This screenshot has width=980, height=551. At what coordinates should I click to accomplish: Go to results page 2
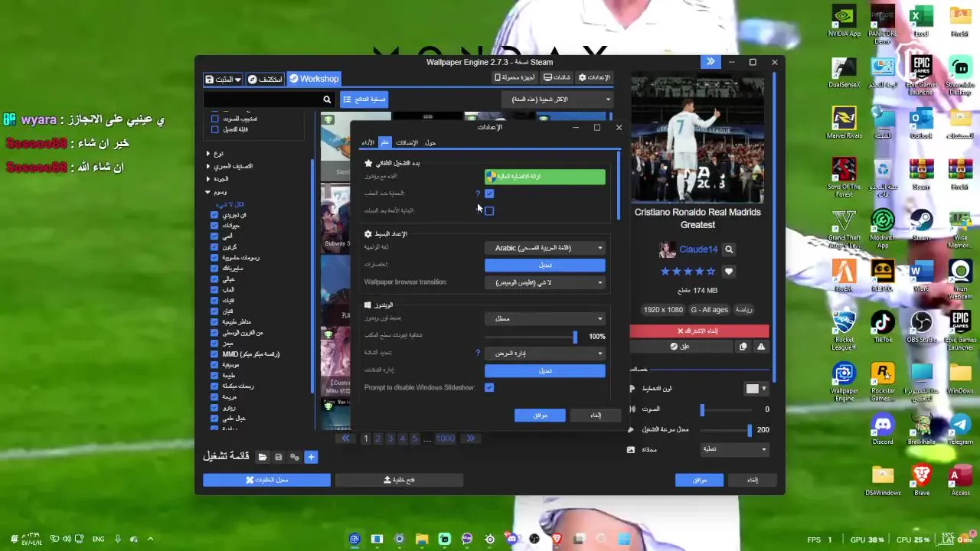377,439
